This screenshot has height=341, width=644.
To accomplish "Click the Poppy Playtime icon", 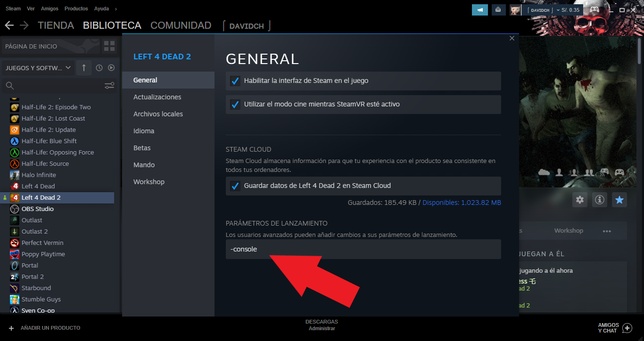I will 14,254.
